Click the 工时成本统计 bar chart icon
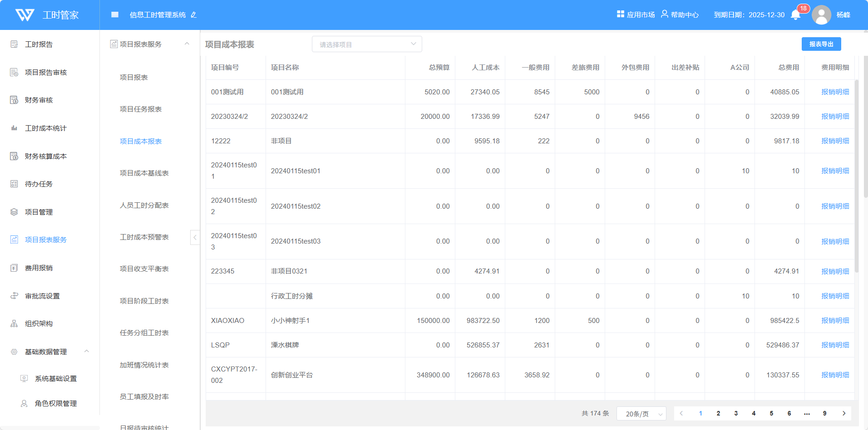This screenshot has height=430, width=868. [14, 128]
